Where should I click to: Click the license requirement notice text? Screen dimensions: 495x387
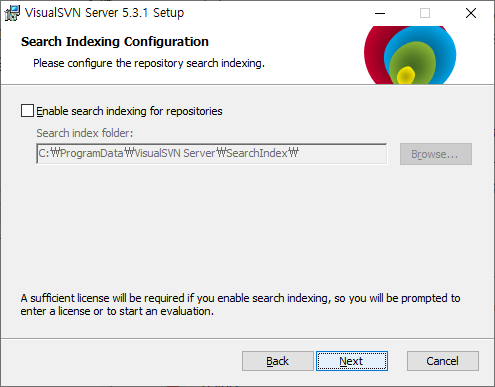point(240,304)
